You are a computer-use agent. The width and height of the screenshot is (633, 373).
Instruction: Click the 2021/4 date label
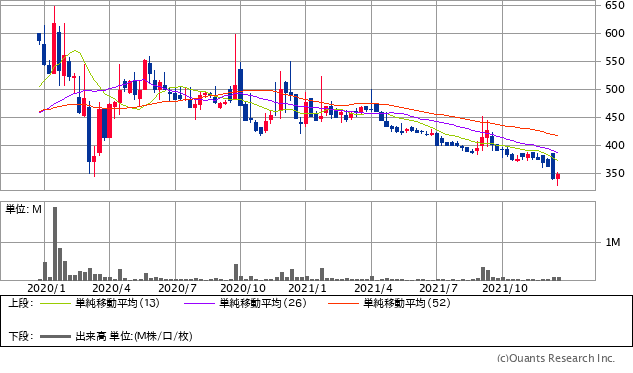(373, 288)
